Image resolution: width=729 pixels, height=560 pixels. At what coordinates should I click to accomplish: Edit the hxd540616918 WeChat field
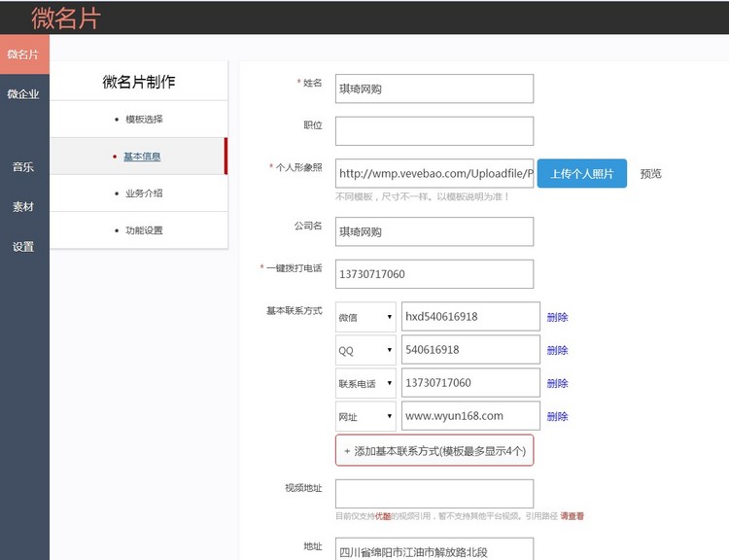[x=470, y=317]
